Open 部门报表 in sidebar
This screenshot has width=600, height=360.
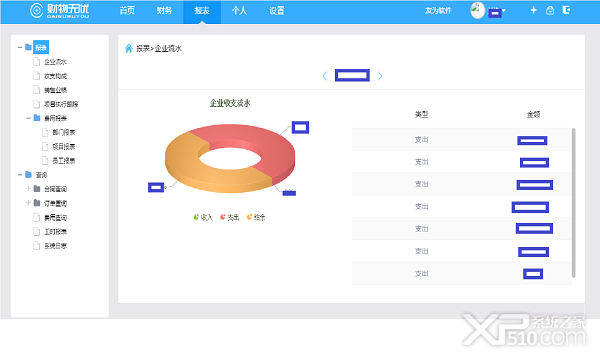pyautogui.click(x=64, y=132)
